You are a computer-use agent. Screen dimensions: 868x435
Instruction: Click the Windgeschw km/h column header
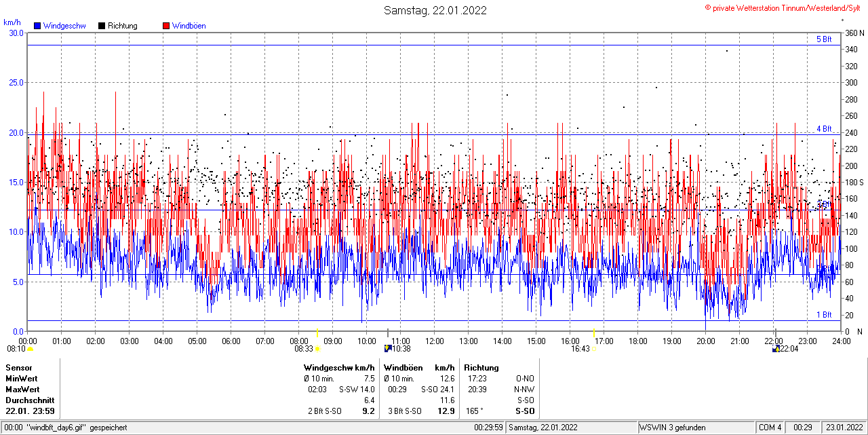(x=340, y=367)
